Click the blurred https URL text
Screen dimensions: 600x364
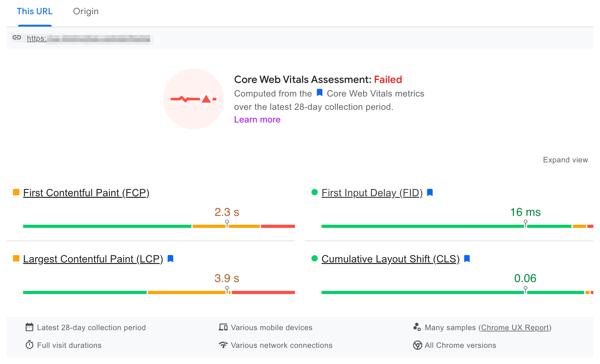[x=88, y=39]
